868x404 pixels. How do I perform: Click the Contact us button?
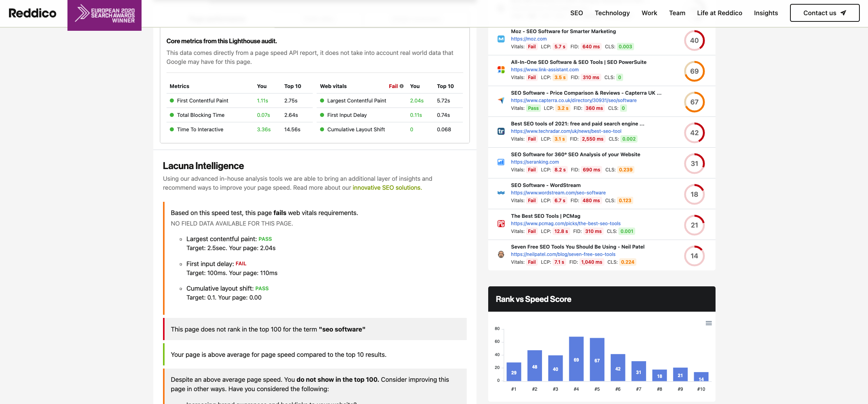pyautogui.click(x=824, y=13)
